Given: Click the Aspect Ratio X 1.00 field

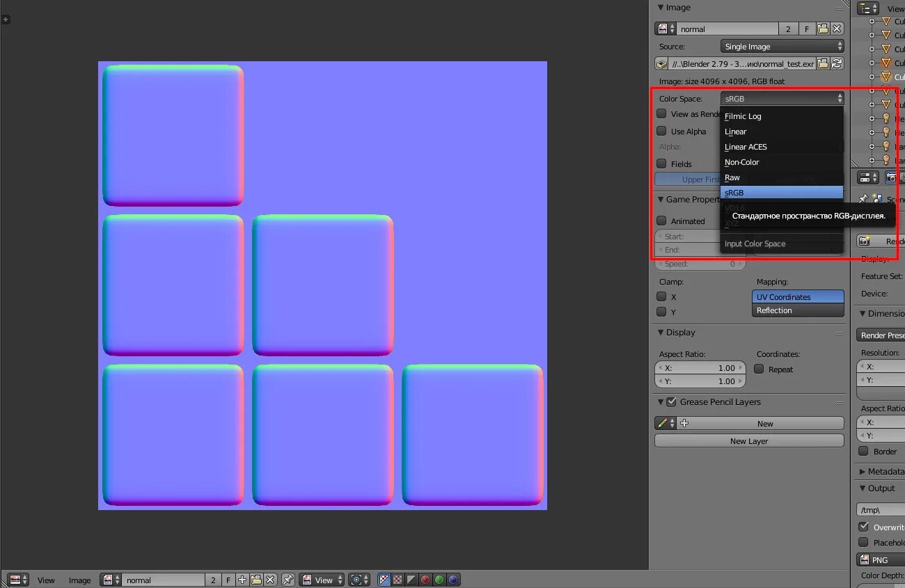Looking at the screenshot, I should click(700, 367).
